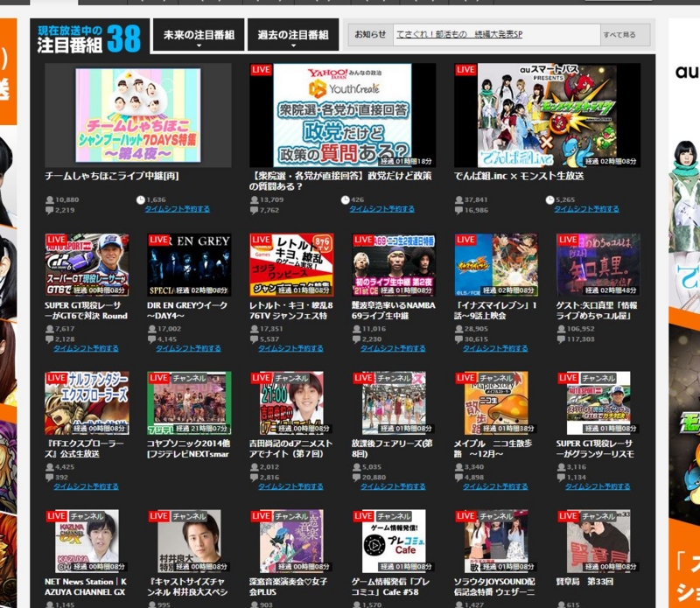Open 村井良大 キャストサイズ thumbnail
Viewport: 700px width, 608px height.
coord(189,541)
